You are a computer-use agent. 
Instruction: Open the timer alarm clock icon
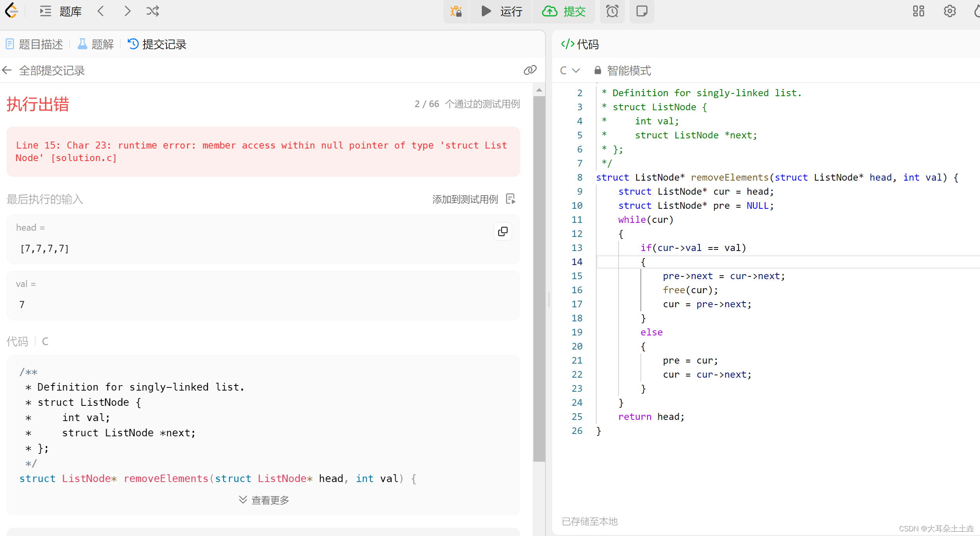point(612,11)
